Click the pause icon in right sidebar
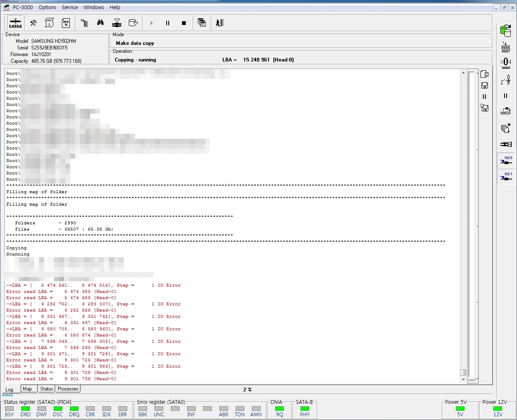 506,96
